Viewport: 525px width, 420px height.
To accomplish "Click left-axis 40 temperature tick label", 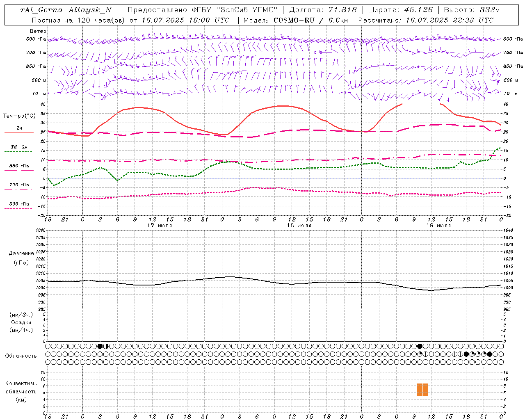I will (x=43, y=104).
